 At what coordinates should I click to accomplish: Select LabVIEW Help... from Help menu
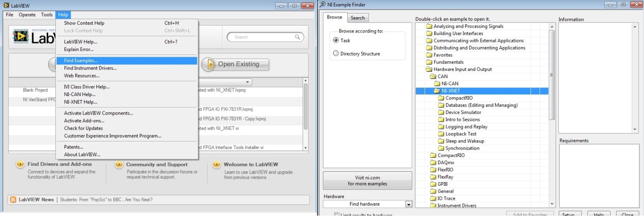(x=127, y=42)
